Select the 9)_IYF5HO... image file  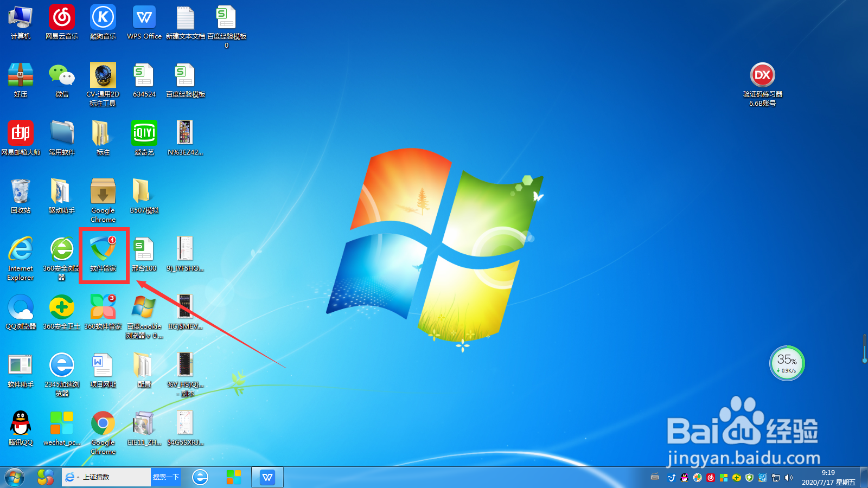coord(185,255)
